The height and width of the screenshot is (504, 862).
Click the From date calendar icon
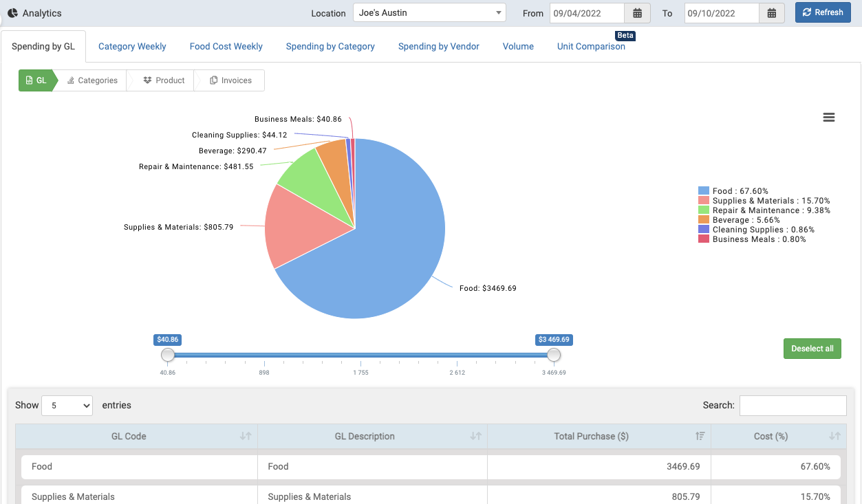pos(636,12)
